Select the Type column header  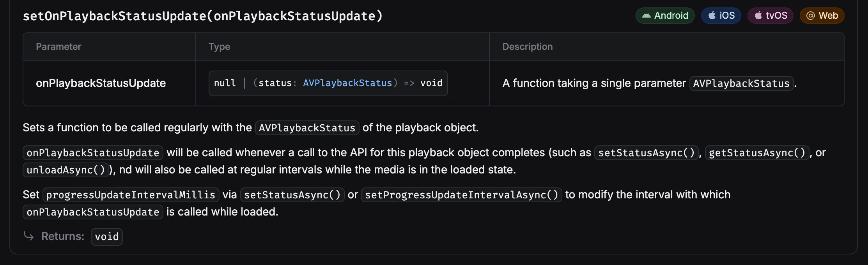coord(219,47)
